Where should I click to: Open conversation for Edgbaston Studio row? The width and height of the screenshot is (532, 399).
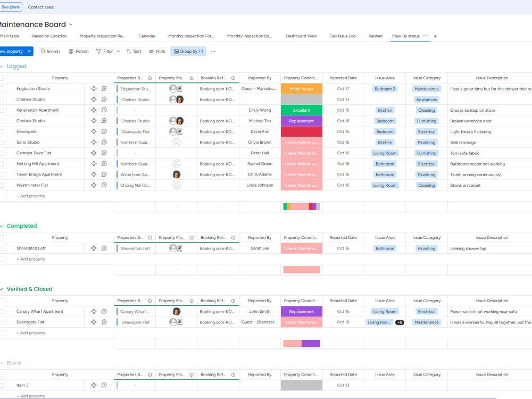pyautogui.click(x=104, y=88)
